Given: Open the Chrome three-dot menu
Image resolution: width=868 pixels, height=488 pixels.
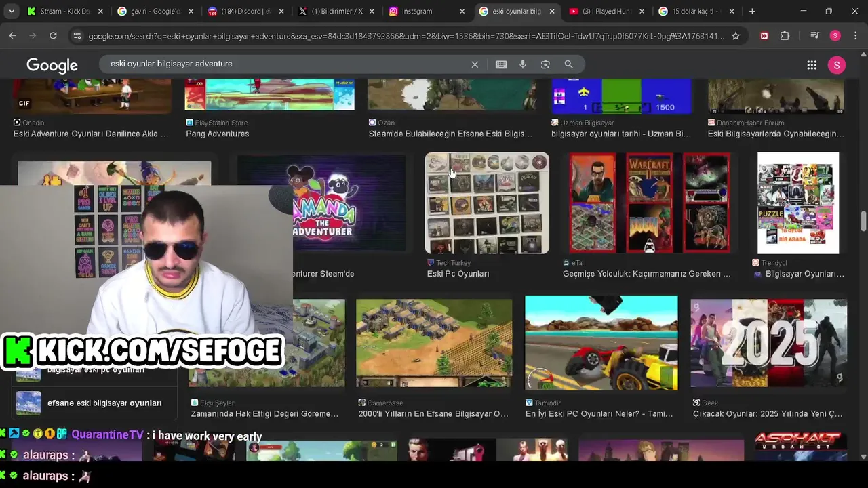Looking at the screenshot, I should point(854,36).
